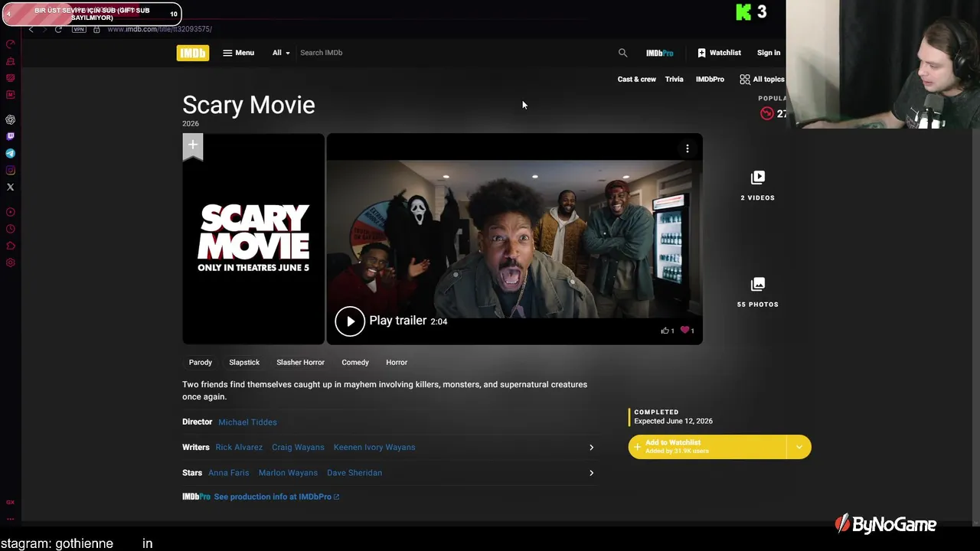Screen dimensions: 980x551
Task: Open the Trivia section
Action: click(x=674, y=80)
